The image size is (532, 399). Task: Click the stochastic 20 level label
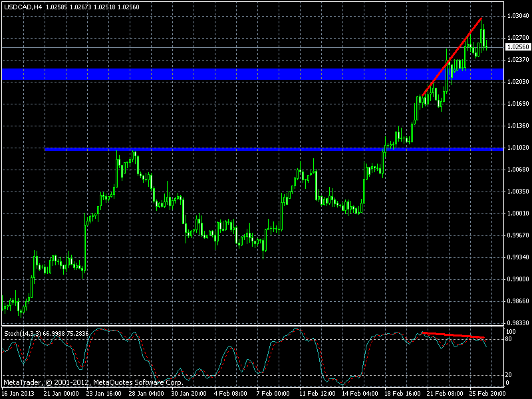tap(509, 375)
